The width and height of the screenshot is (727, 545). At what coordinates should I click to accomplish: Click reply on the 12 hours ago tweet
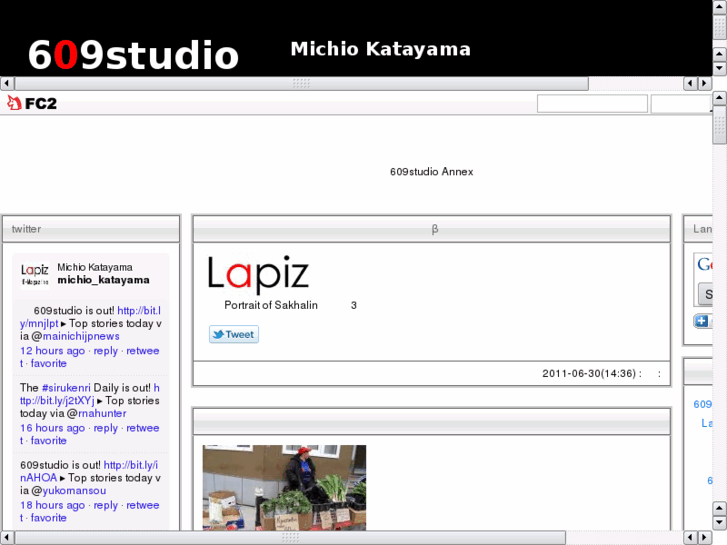tap(106, 351)
